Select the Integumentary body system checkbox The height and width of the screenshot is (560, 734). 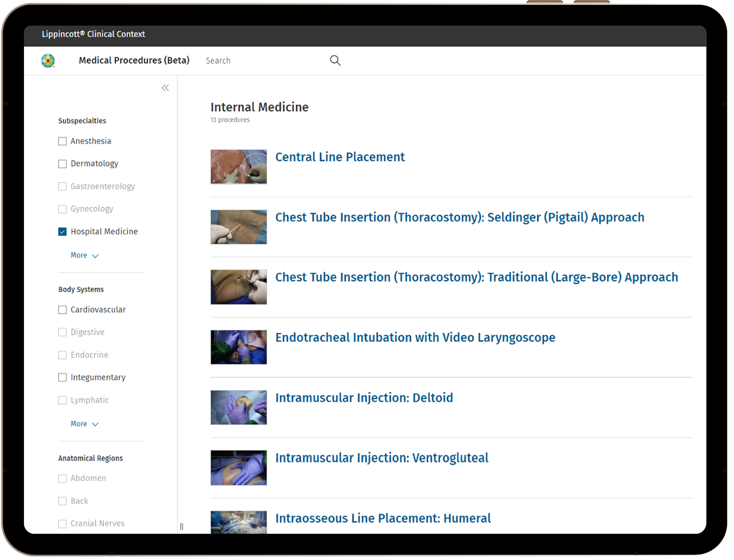63,378
